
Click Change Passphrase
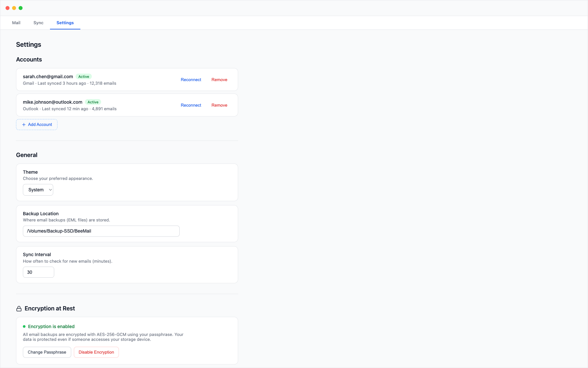[x=47, y=352]
